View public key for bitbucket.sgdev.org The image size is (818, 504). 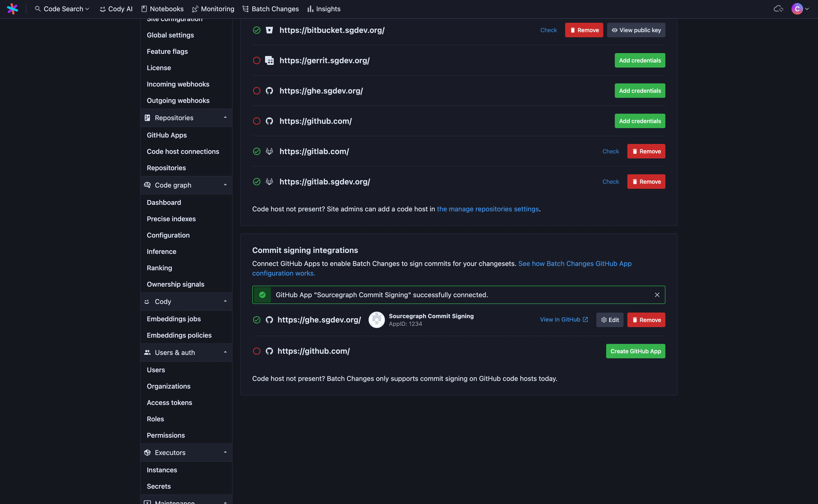coord(636,30)
